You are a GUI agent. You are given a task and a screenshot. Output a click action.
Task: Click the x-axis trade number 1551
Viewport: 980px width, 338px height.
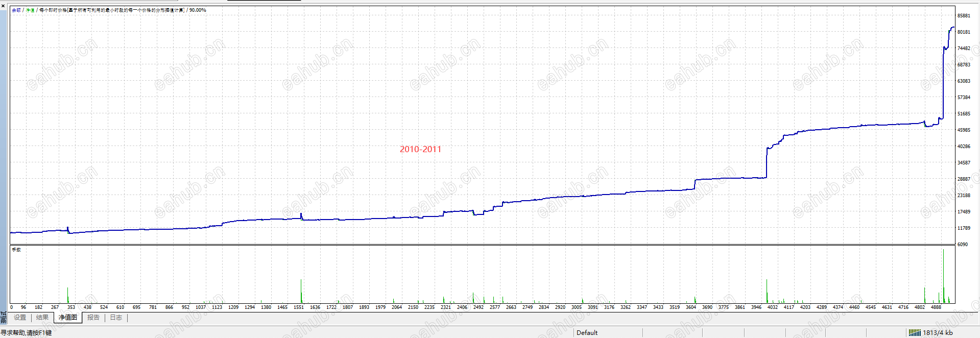click(299, 307)
